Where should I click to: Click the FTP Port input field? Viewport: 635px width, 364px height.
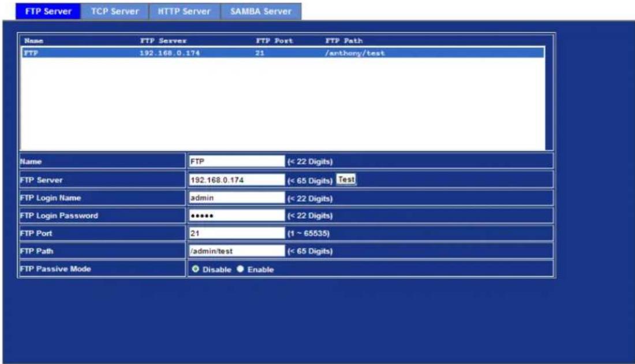[237, 233]
